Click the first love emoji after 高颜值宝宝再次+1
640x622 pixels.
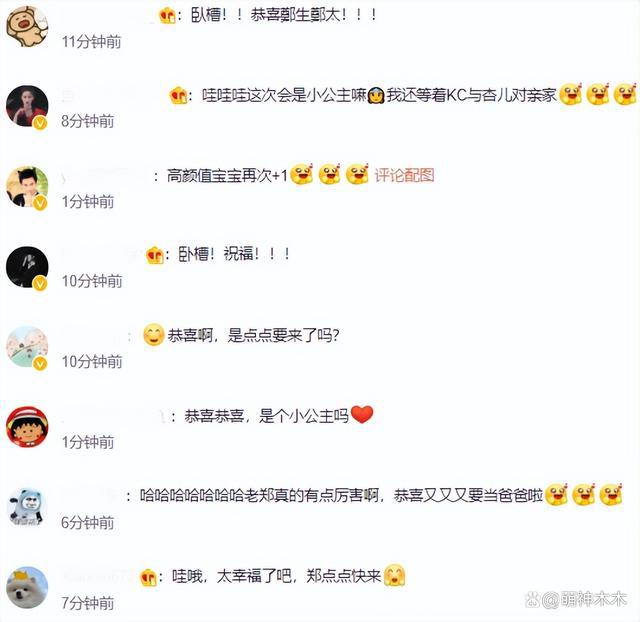point(302,174)
